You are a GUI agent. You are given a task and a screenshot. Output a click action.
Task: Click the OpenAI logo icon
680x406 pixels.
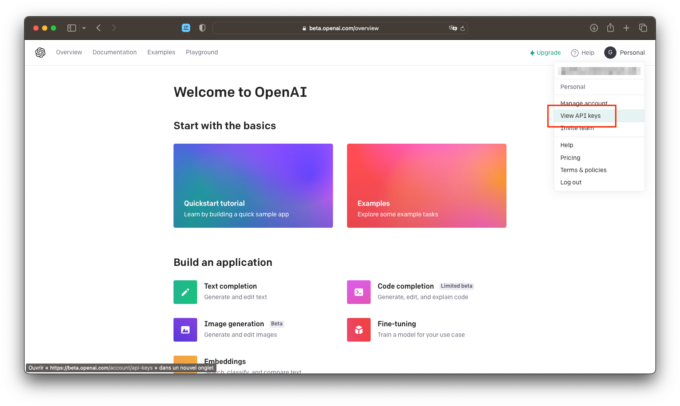tap(40, 52)
